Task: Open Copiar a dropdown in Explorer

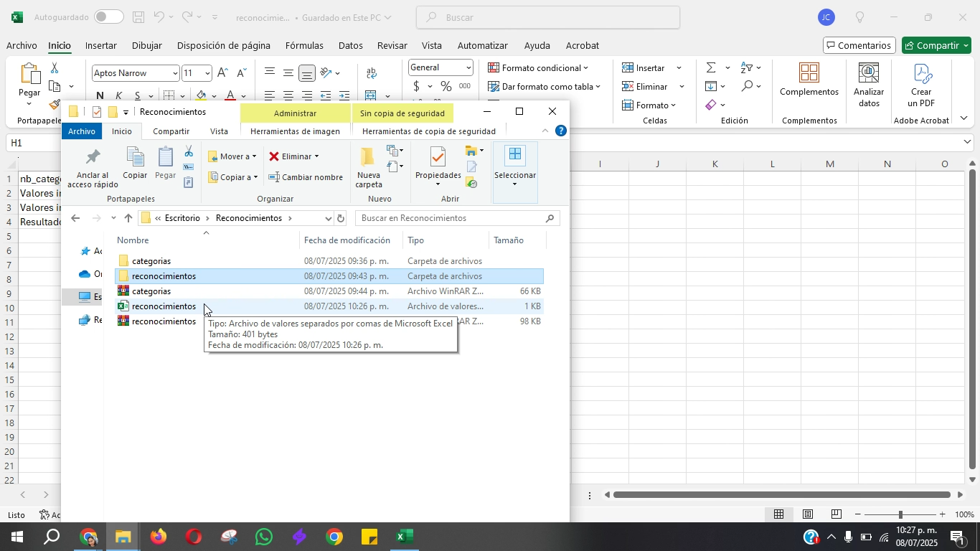Action: pyautogui.click(x=255, y=177)
